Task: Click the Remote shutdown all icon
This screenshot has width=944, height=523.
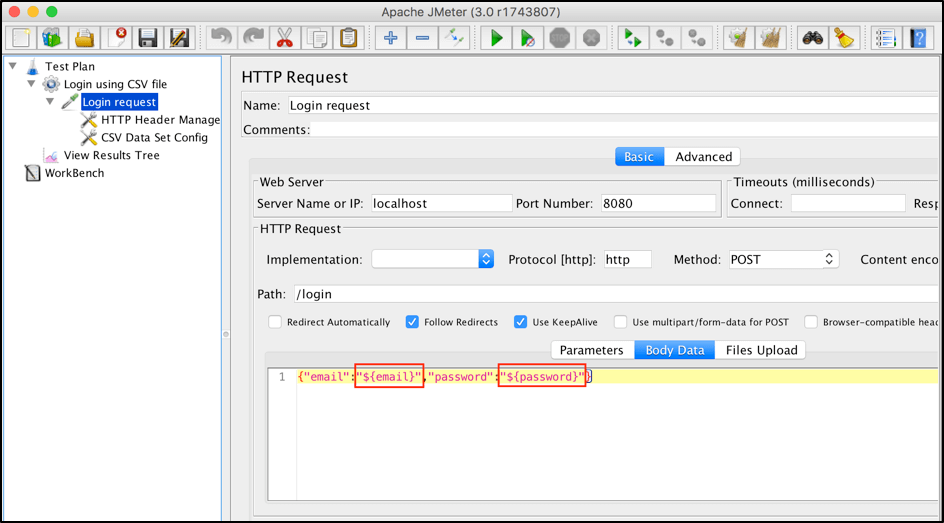Action: (x=697, y=38)
